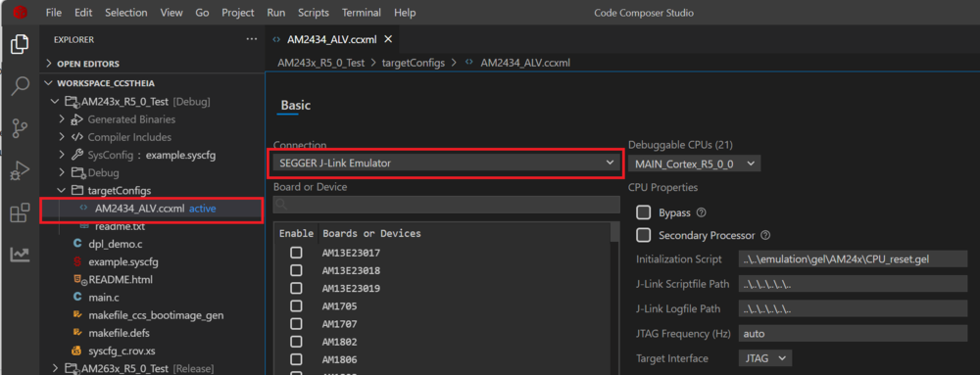Switch to the Basic configuration tab
The height and width of the screenshot is (375, 980).
tap(296, 106)
